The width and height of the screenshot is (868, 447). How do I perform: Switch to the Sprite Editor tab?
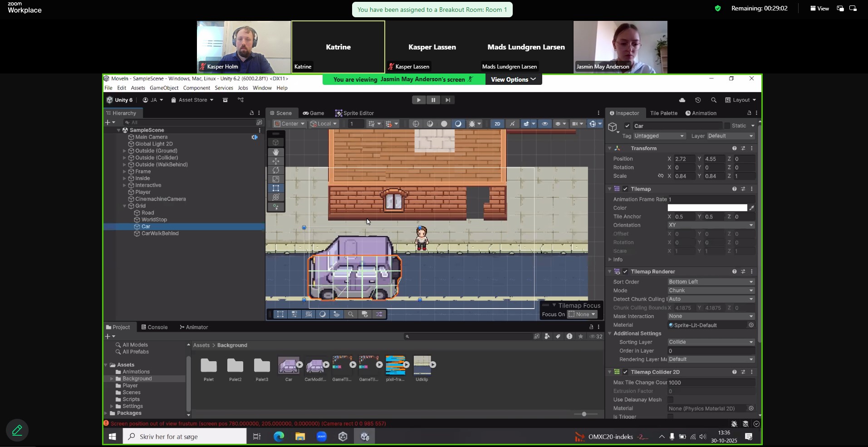tap(354, 113)
